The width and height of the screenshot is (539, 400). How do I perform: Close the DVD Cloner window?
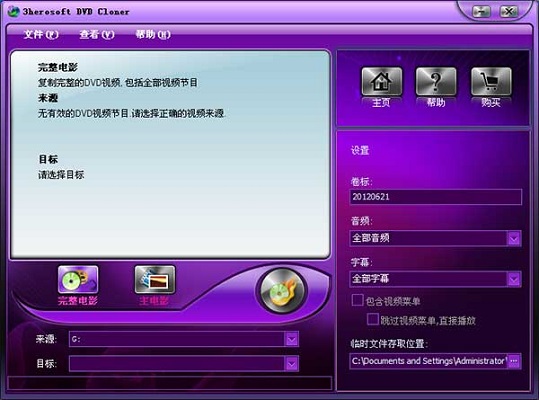coord(509,12)
